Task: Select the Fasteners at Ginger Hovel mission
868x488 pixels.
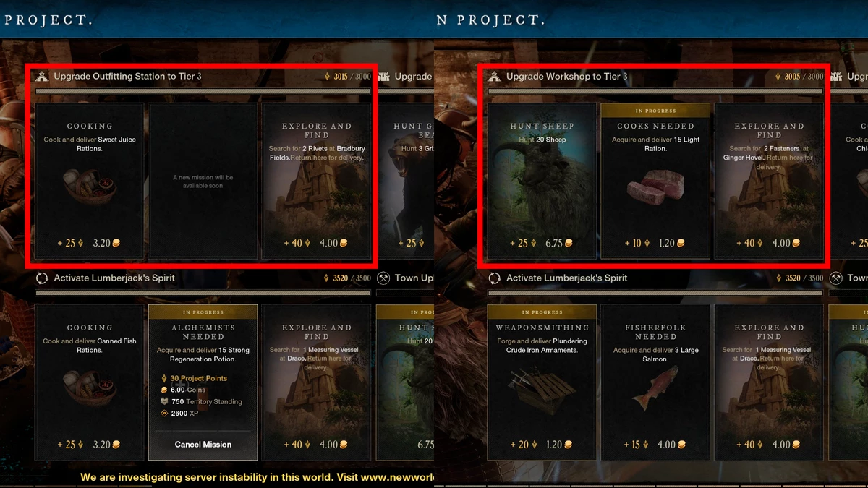Action: (769, 181)
